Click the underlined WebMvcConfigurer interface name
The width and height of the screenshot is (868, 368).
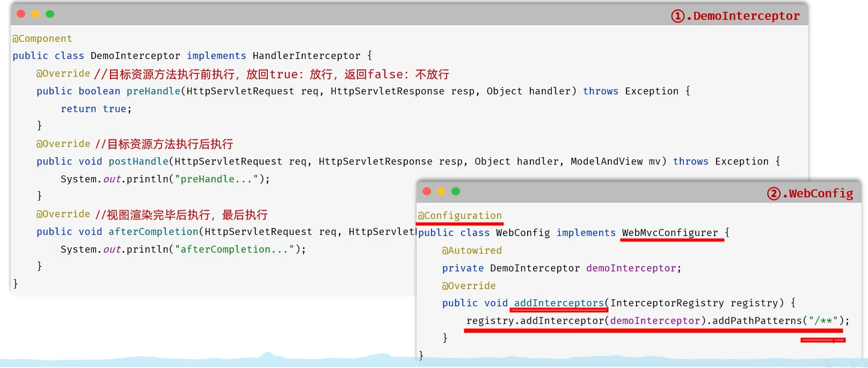pos(669,233)
